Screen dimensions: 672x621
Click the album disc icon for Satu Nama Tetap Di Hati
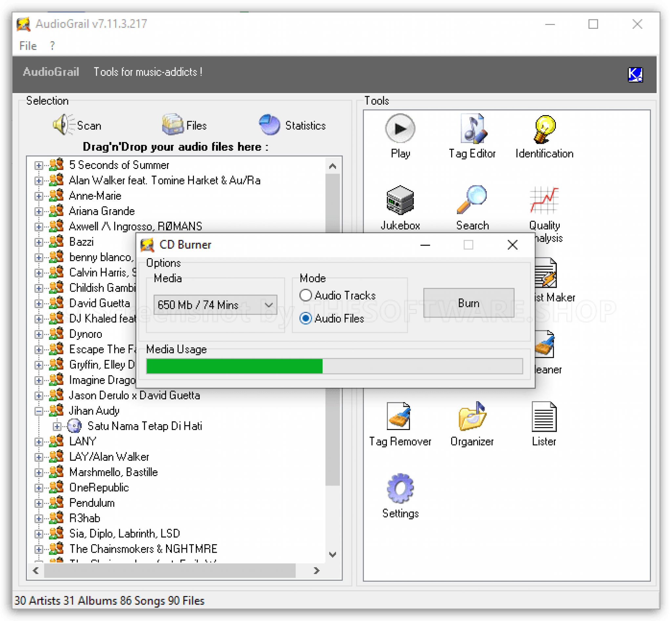pos(74,426)
